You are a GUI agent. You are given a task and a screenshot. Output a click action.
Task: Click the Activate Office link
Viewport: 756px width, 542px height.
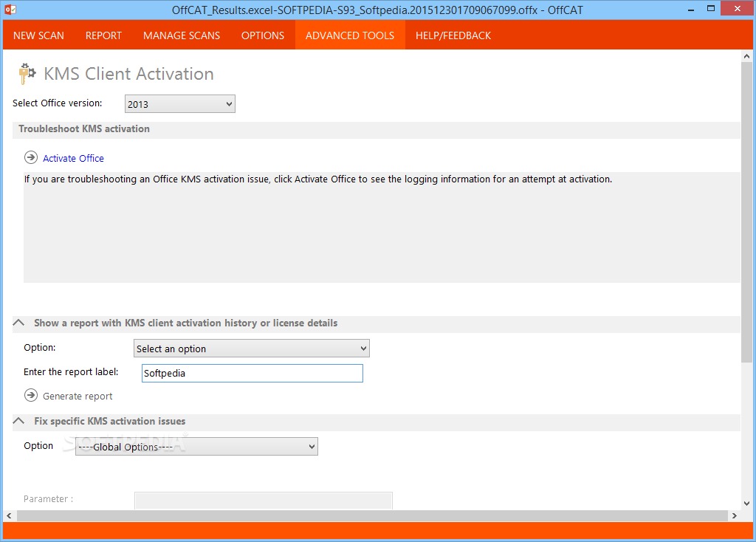point(73,158)
